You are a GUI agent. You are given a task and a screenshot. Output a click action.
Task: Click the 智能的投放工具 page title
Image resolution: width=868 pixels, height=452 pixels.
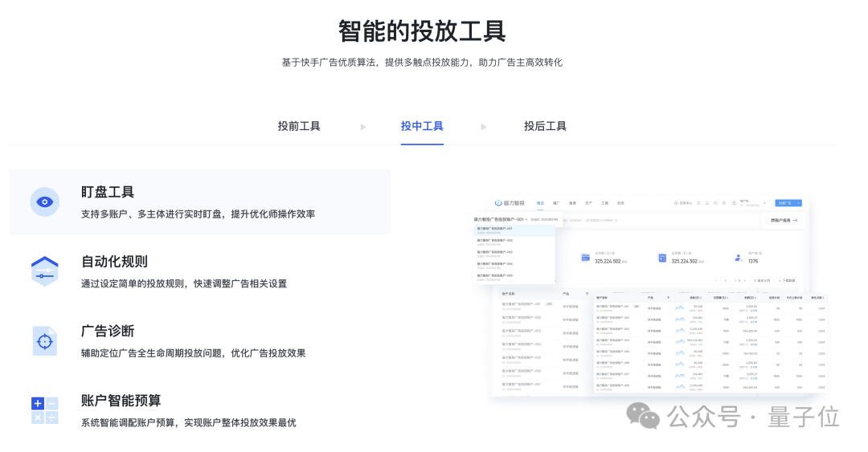[422, 31]
